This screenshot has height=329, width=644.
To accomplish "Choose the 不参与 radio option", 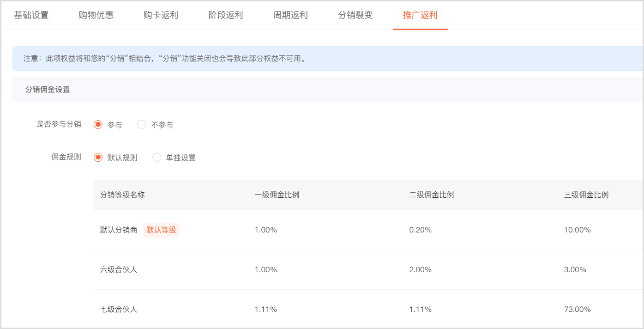I will [142, 125].
